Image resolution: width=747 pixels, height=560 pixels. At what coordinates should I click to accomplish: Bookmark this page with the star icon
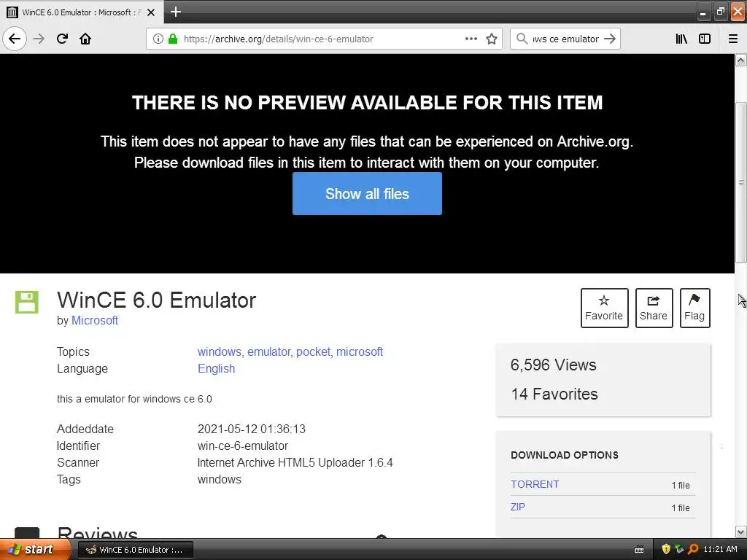click(x=492, y=39)
